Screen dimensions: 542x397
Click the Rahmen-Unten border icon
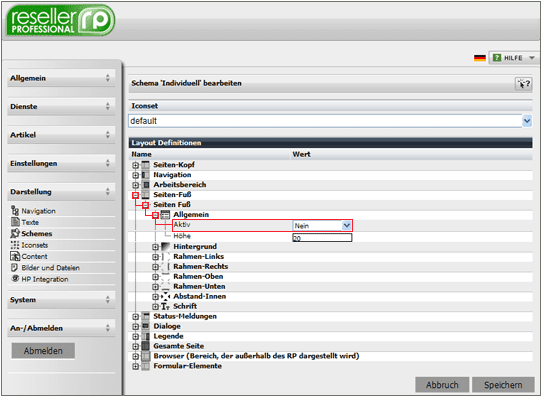point(166,286)
